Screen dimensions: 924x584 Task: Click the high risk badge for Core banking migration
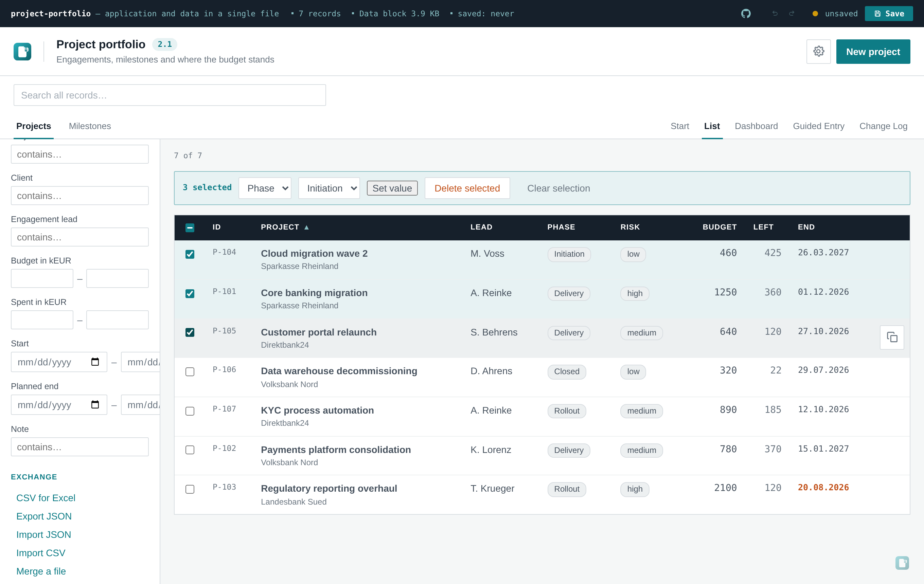[635, 293]
